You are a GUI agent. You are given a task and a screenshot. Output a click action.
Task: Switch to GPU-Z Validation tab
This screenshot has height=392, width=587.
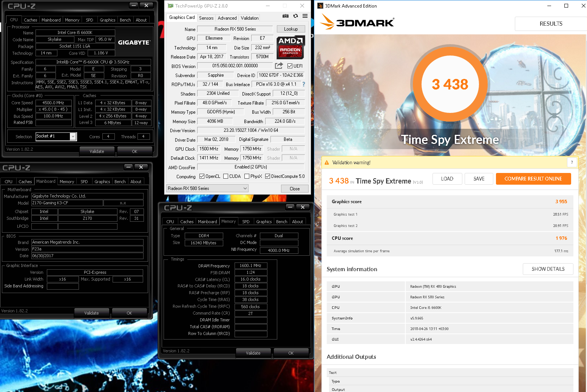(250, 18)
